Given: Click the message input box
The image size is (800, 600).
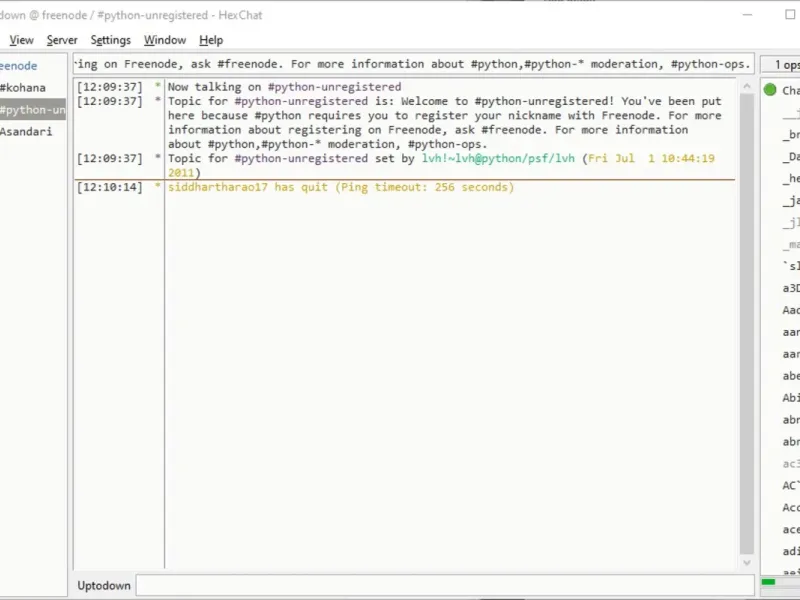Looking at the screenshot, I should tap(445, 585).
